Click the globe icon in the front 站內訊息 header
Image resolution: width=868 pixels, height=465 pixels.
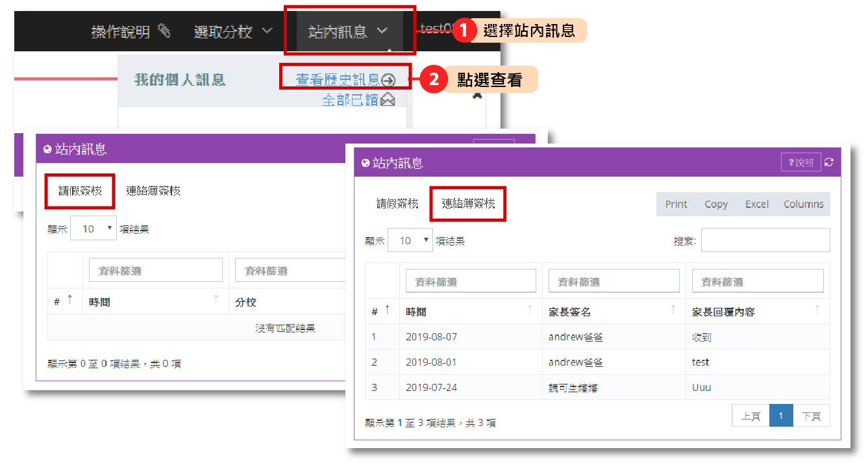[x=365, y=163]
